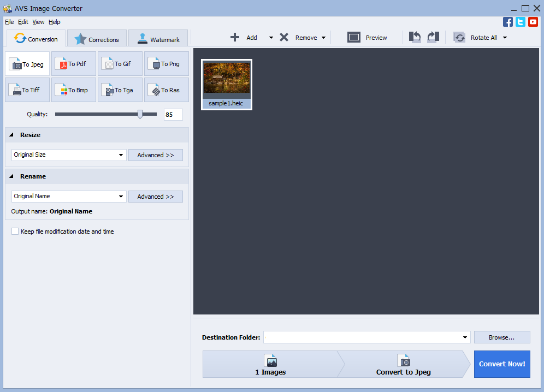Screen dimensions: 544x392
Task: Click the AVS Image Converter title icon
Action: point(7,8)
